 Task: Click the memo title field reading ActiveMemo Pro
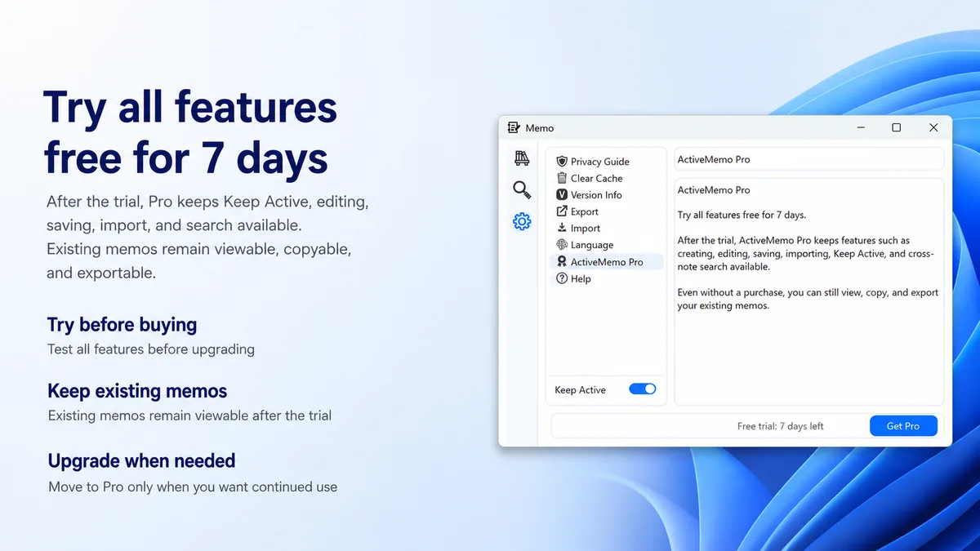(x=808, y=159)
